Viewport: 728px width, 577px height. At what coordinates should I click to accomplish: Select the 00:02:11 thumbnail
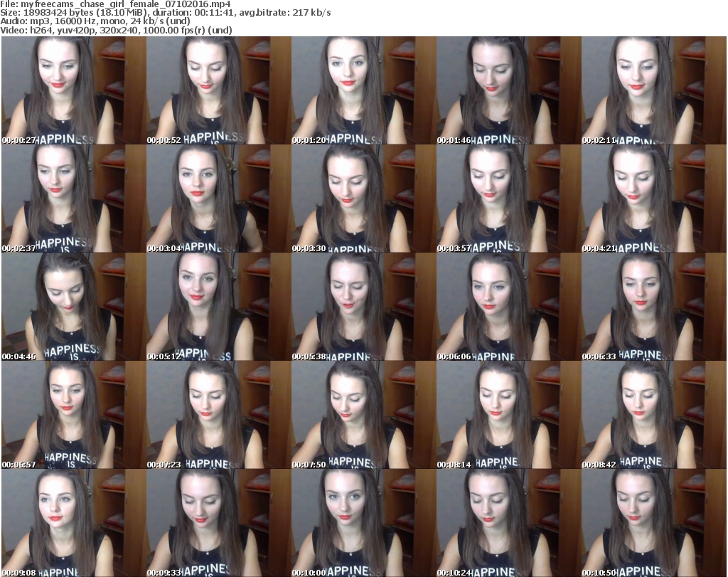click(653, 90)
